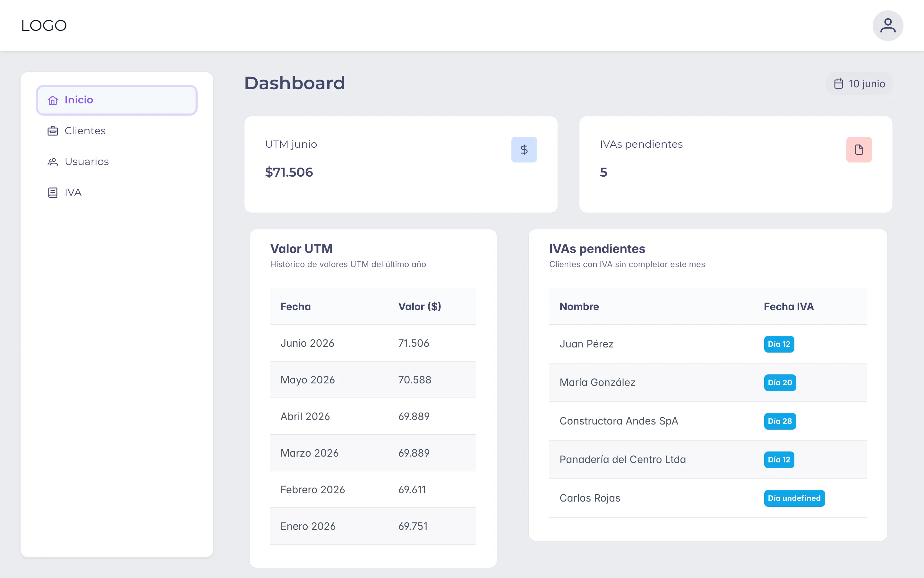Click the Dashboard page heading
This screenshot has width=924, height=578.
pyautogui.click(x=295, y=83)
